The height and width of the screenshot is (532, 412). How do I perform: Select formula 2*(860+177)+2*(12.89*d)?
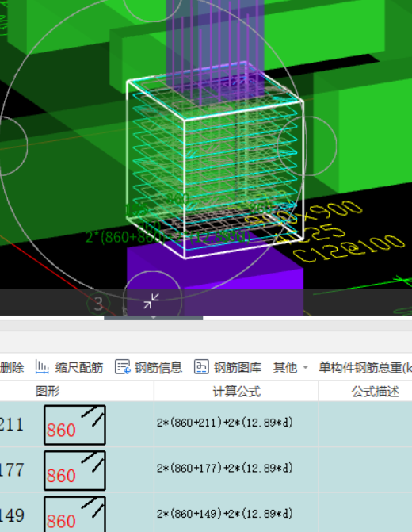click(x=224, y=469)
